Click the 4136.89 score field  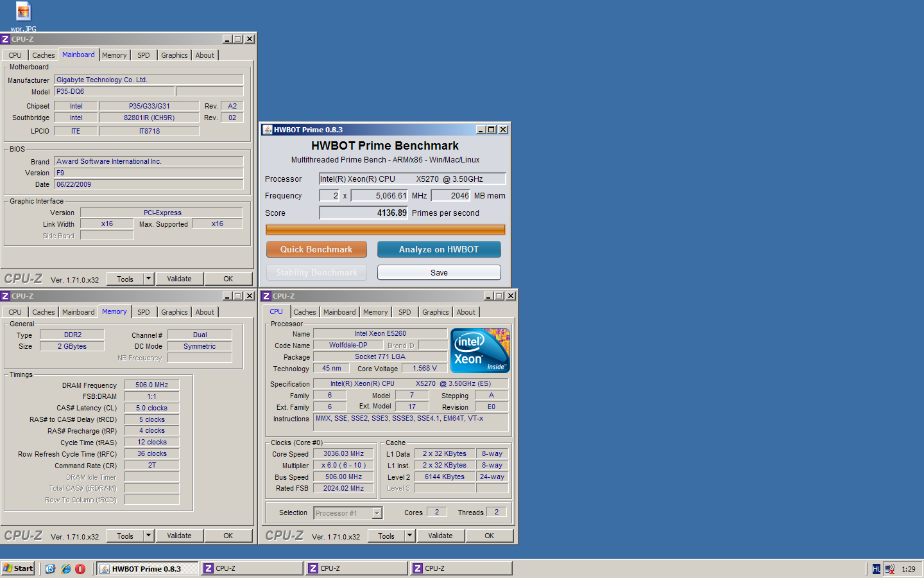coord(364,213)
